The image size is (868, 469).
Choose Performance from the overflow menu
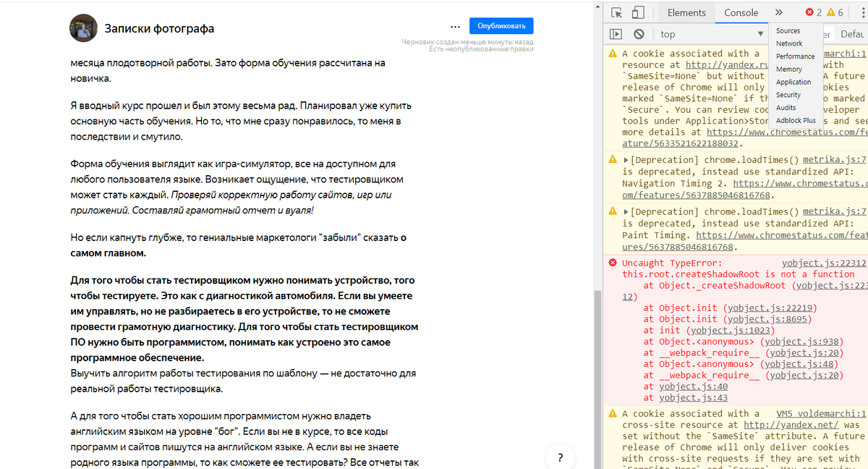tap(795, 56)
